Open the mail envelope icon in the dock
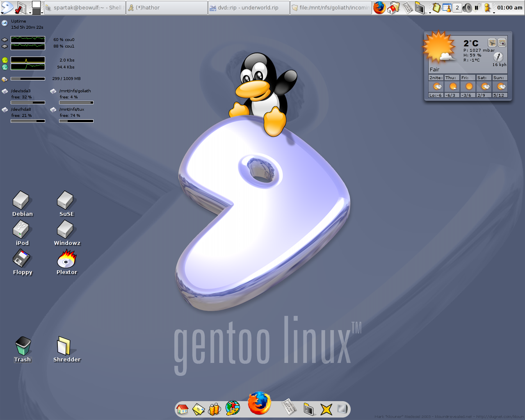 199,409
